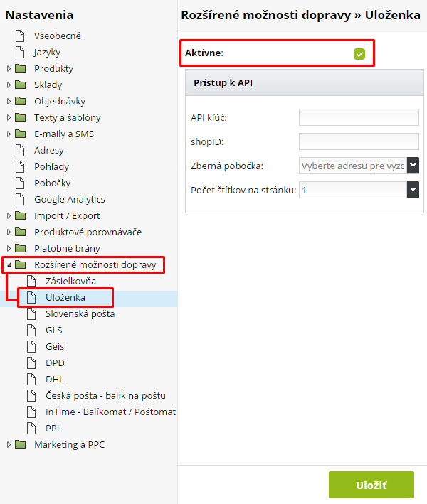The height and width of the screenshot is (504, 427).
Task: Click the API kľúč input field
Action: 359,117
